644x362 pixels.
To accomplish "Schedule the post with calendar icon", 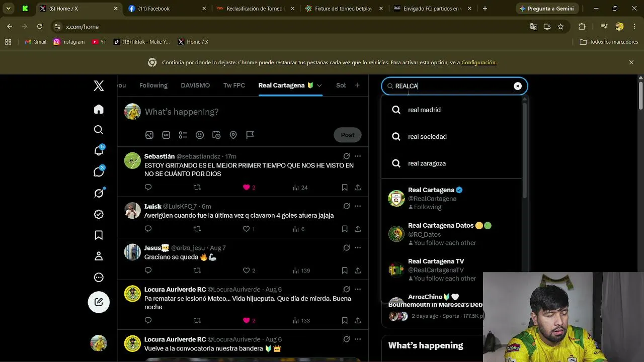I will click(x=216, y=135).
